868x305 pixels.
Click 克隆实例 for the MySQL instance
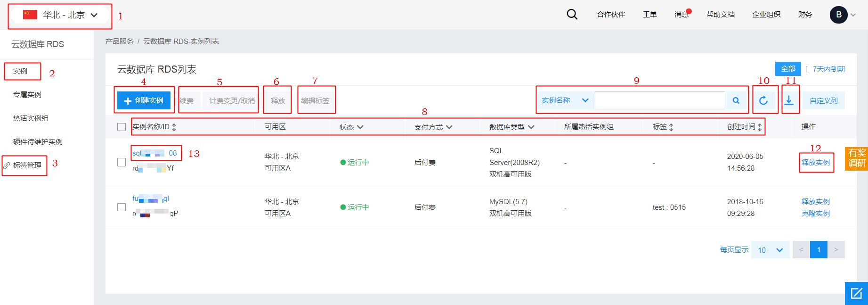point(816,214)
